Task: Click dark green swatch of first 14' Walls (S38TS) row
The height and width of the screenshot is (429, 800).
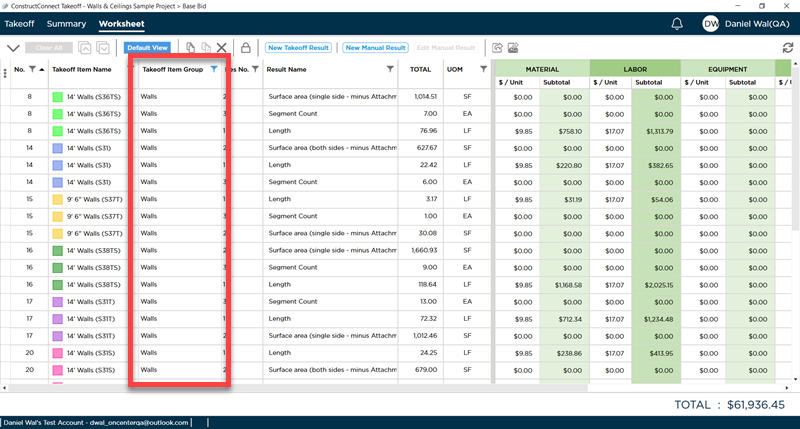Action: (x=58, y=251)
